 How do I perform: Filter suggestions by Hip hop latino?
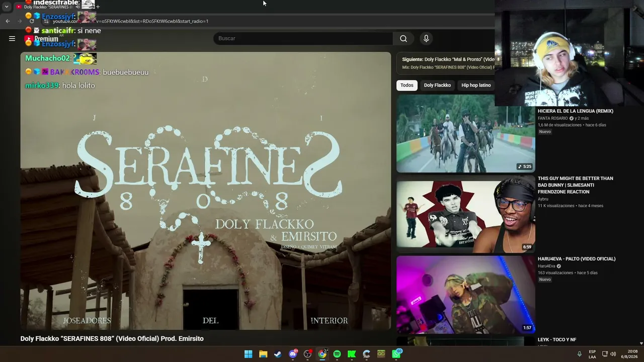point(476,85)
